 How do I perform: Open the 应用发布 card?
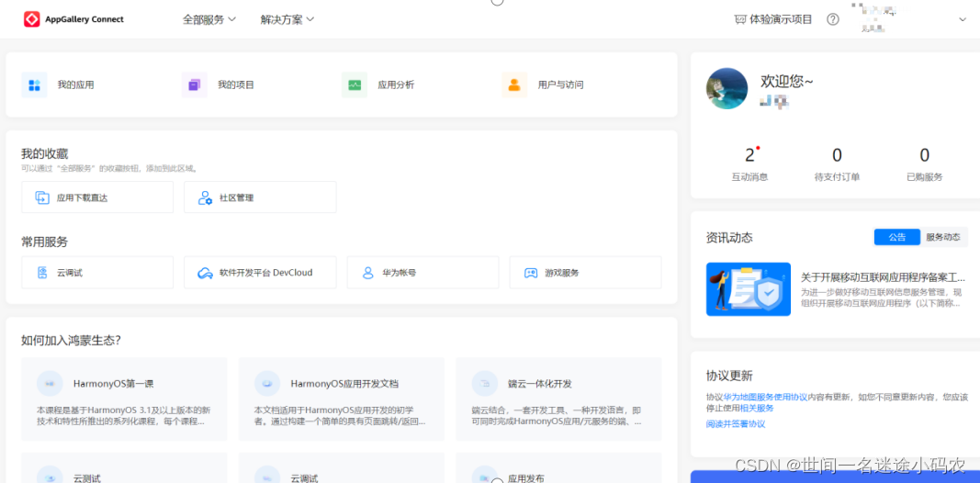tap(558, 467)
